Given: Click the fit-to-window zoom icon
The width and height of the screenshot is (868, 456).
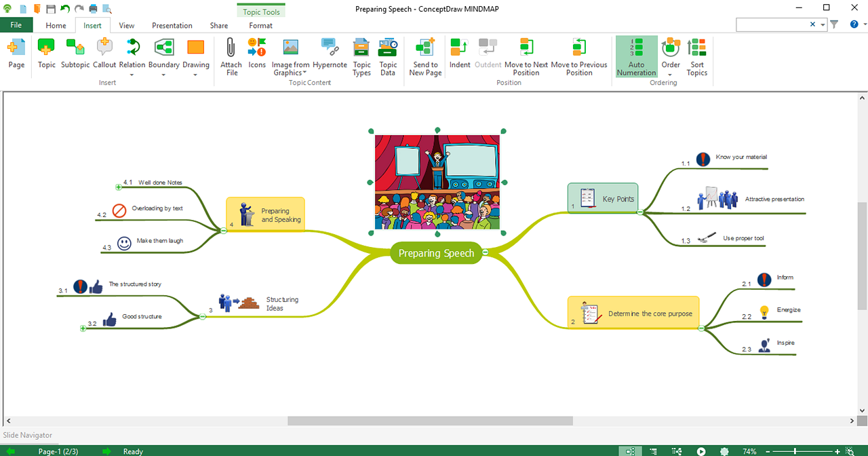Looking at the screenshot, I should [x=850, y=451].
